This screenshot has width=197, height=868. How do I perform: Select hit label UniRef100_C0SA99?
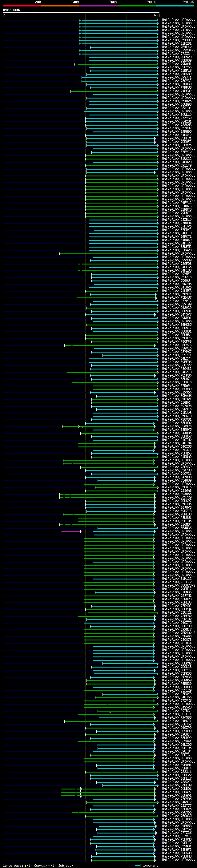177,731
